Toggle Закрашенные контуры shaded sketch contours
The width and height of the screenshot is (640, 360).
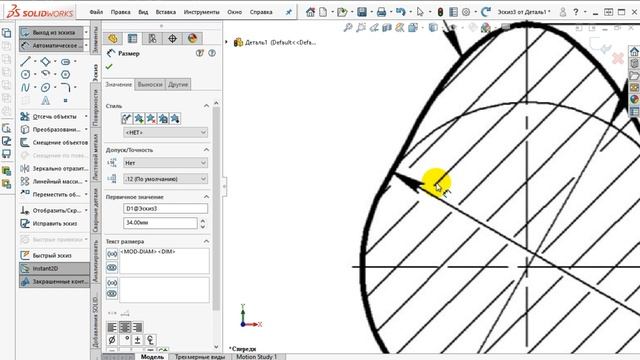click(x=54, y=281)
